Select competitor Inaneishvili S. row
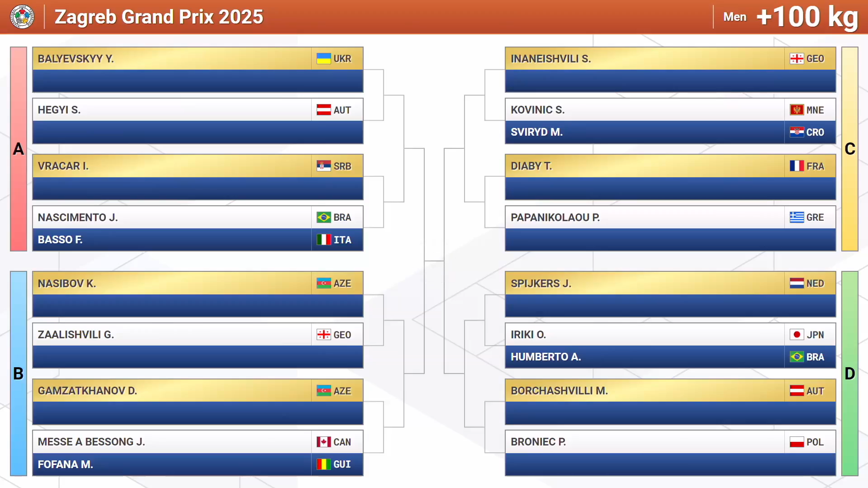868x488 pixels. (550, 59)
